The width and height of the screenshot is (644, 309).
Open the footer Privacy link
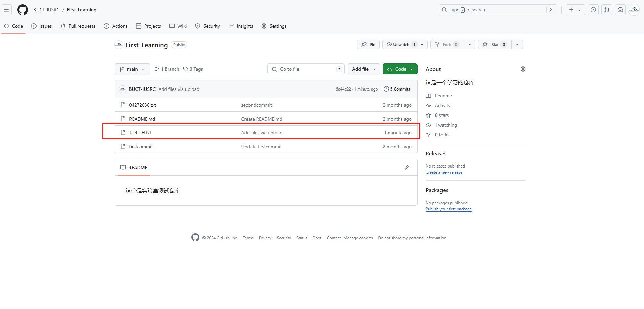tap(265, 238)
